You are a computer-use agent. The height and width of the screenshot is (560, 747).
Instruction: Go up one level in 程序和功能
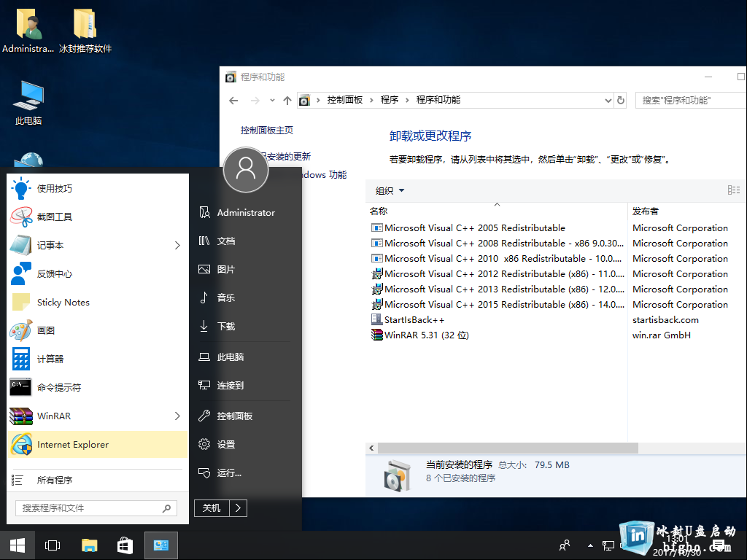287,101
